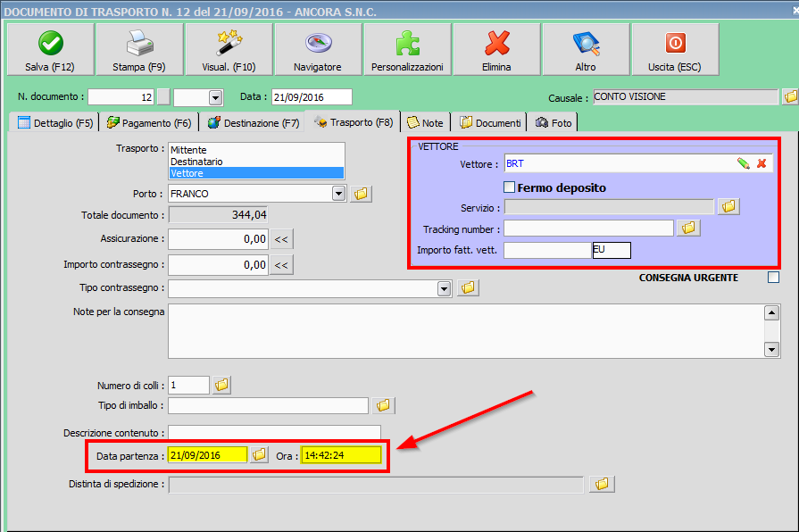Click the Salva (F12) green checkmark button

click(50, 50)
